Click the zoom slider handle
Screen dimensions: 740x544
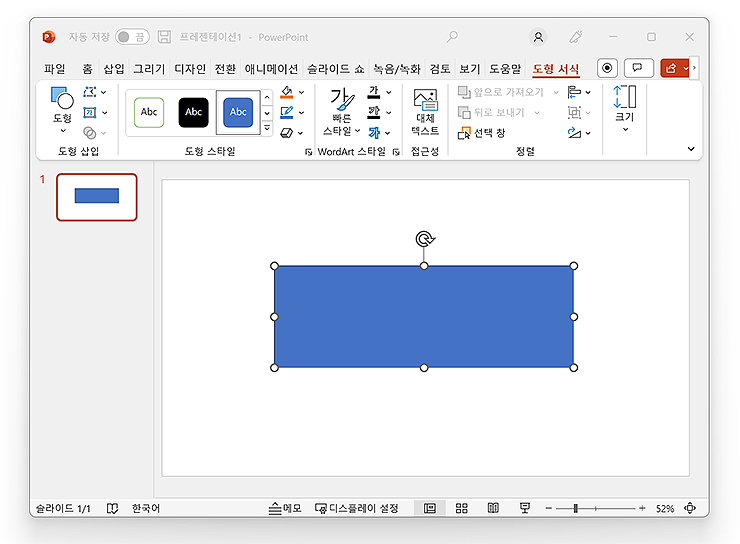575,508
